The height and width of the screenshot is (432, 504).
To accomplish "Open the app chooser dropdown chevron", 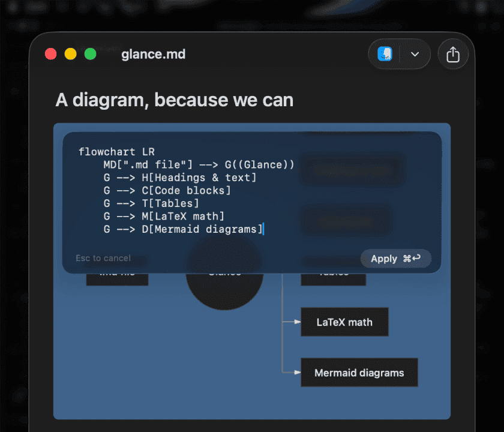I will coord(415,54).
